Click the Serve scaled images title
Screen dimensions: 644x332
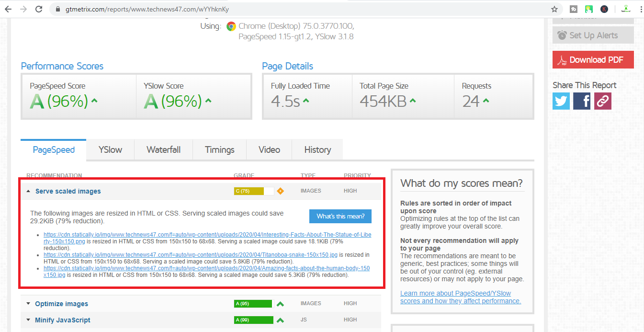click(68, 191)
